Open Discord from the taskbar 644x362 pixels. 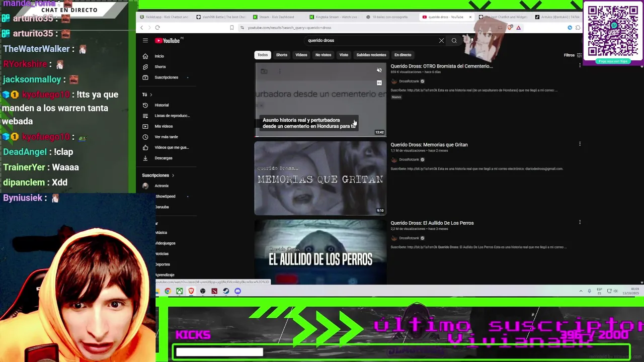click(x=237, y=291)
